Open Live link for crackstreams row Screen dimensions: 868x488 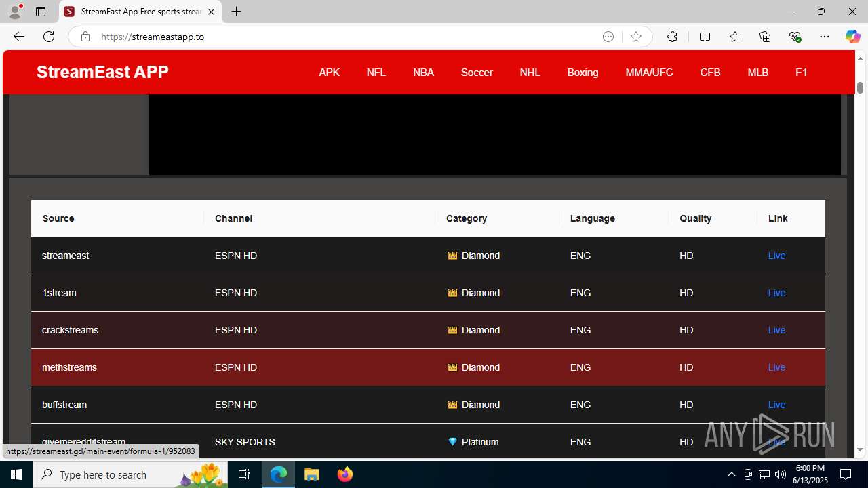click(x=776, y=330)
